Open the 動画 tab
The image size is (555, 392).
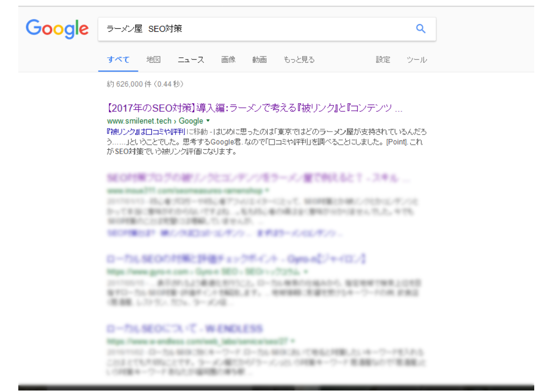(x=260, y=60)
